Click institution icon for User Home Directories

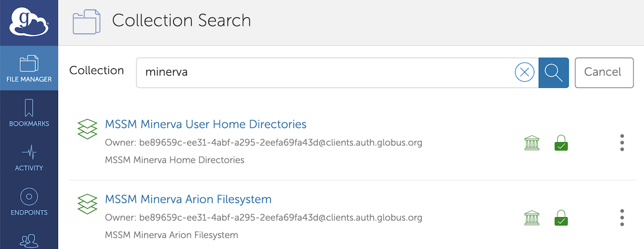(x=532, y=143)
